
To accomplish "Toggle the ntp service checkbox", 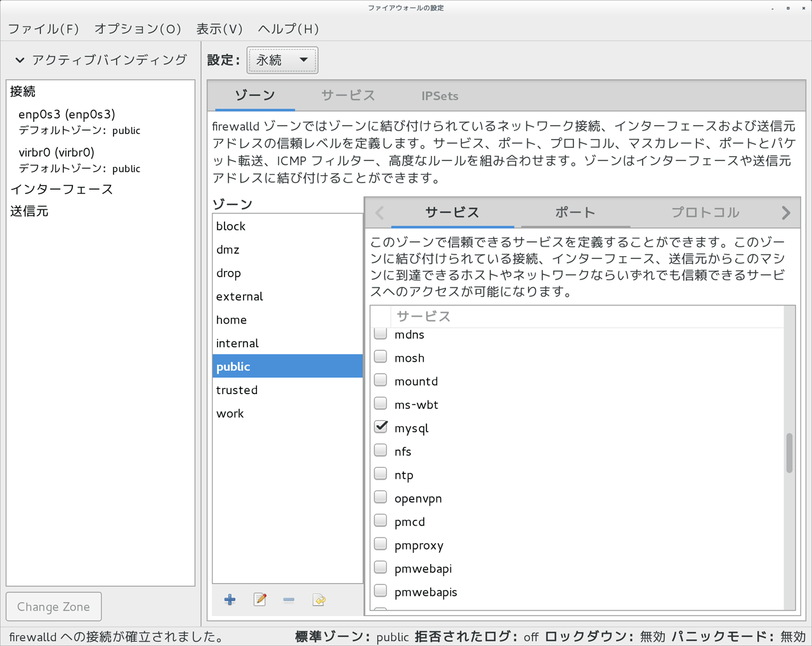I will coord(381,474).
